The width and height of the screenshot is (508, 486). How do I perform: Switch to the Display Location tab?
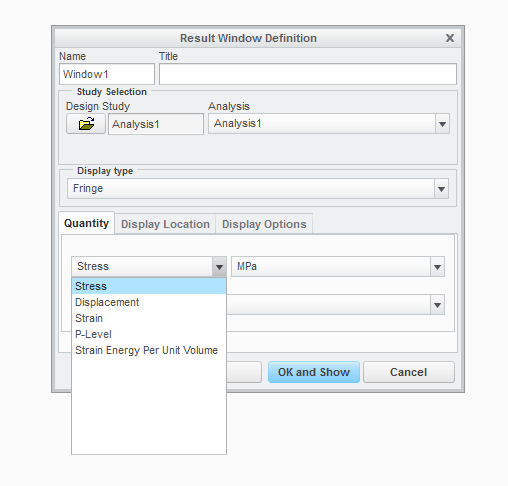tap(165, 224)
